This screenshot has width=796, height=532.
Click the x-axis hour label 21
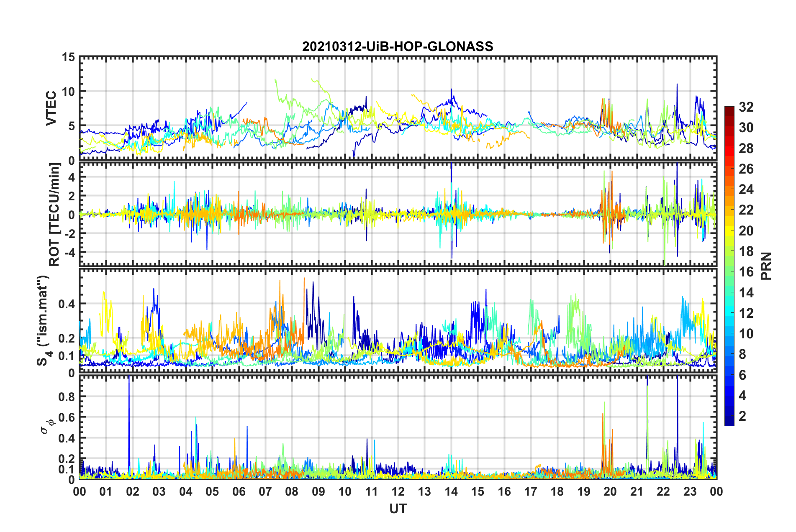[637, 491]
